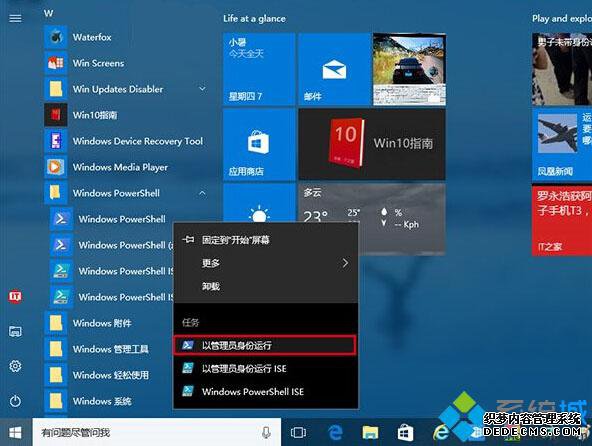This screenshot has width=592, height=446.
Task: Open the news photo tile under Play and explore
Action: 562,69
